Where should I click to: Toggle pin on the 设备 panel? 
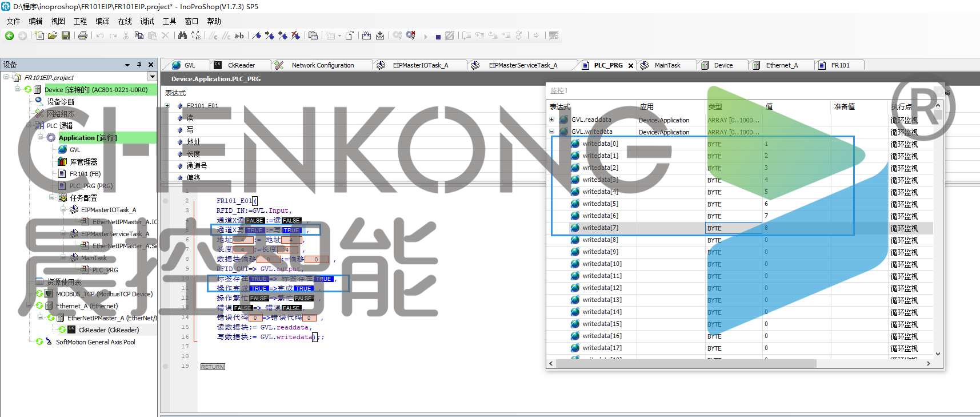click(139, 65)
